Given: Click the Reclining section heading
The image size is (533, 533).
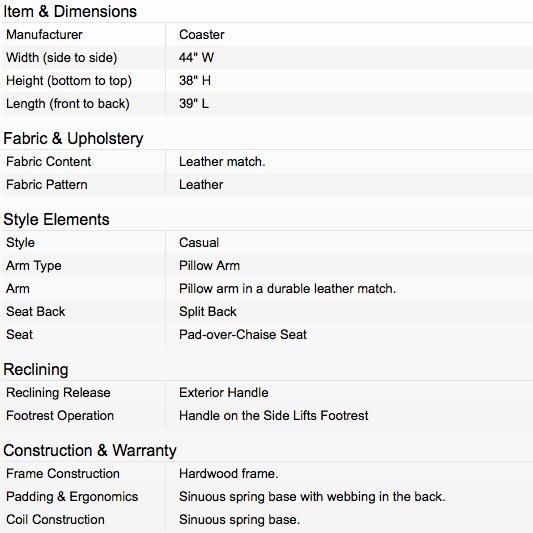Looking at the screenshot, I should click(36, 370).
